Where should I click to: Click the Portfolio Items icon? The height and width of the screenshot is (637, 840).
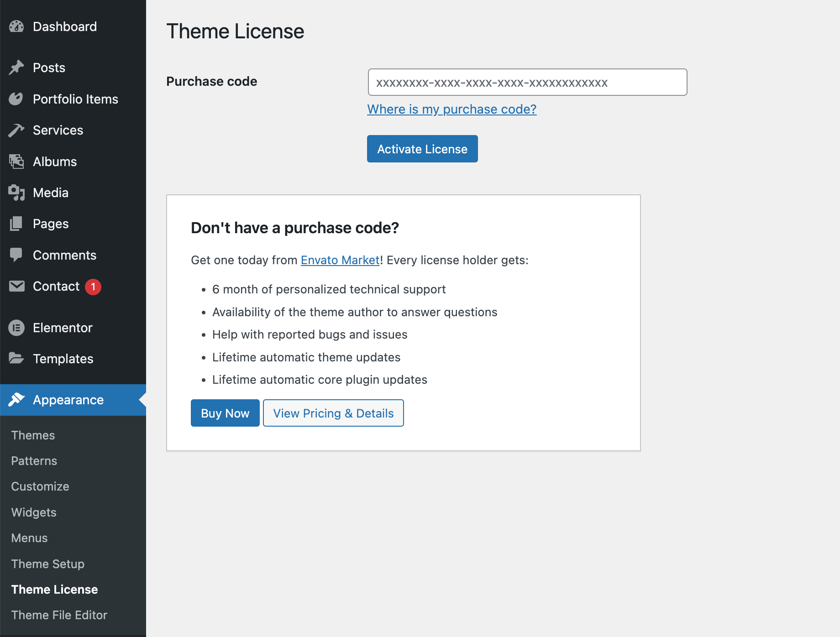point(16,99)
